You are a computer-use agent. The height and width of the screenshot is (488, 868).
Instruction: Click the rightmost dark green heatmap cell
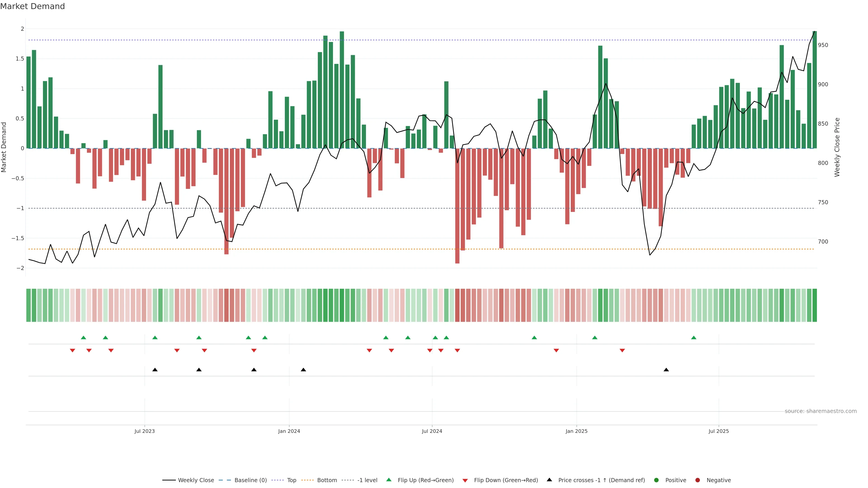pyautogui.click(x=814, y=305)
